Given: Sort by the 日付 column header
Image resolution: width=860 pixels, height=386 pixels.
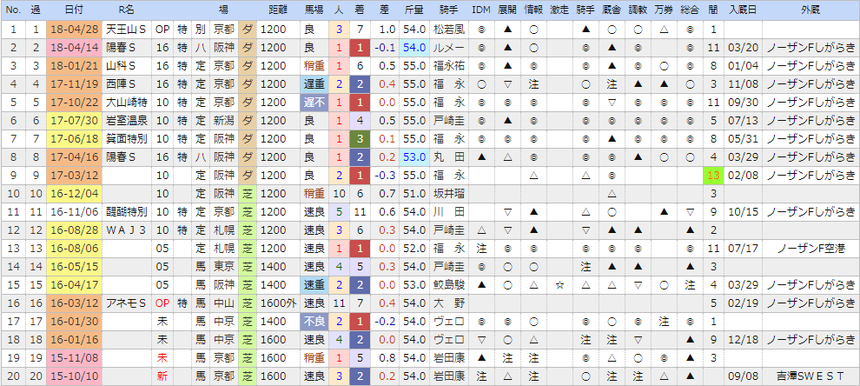Looking at the screenshot, I should tap(75, 10).
